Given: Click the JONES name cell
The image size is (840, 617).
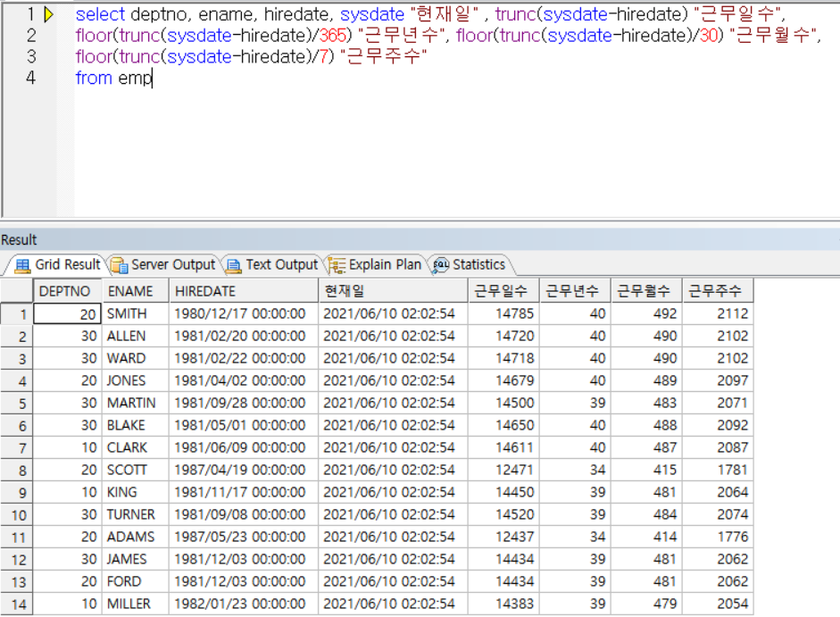Looking at the screenshot, I should pos(136,380).
